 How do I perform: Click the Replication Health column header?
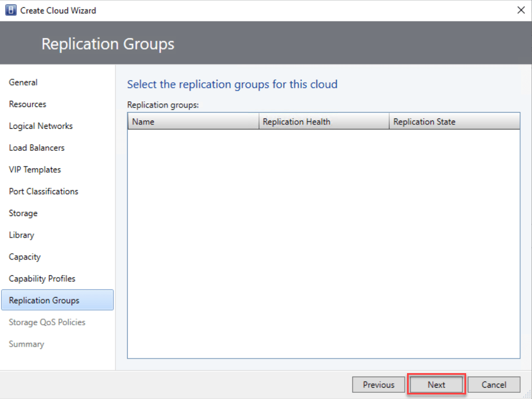pos(324,122)
